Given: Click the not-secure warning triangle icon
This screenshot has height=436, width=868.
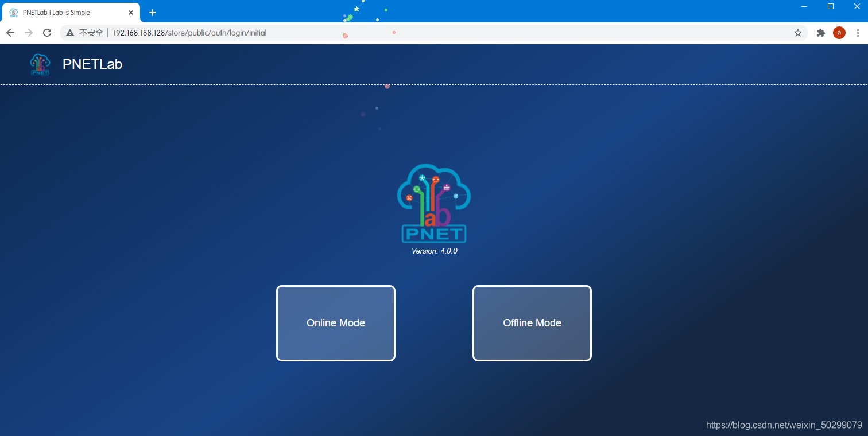Looking at the screenshot, I should 70,33.
